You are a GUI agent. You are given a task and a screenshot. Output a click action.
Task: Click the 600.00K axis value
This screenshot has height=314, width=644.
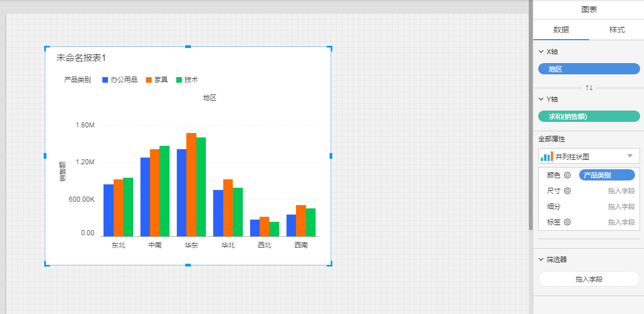[82, 199]
